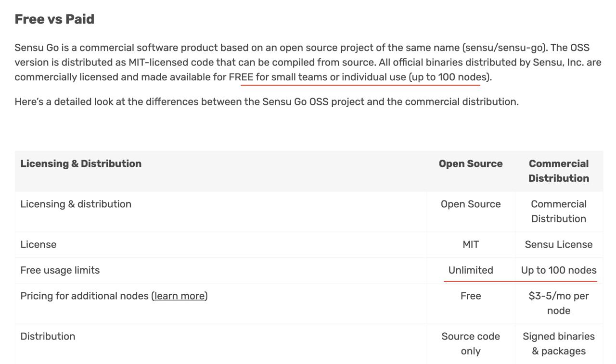Click the 'Open Source' column header
Viewport: 616px width, 364px height.
click(x=471, y=163)
